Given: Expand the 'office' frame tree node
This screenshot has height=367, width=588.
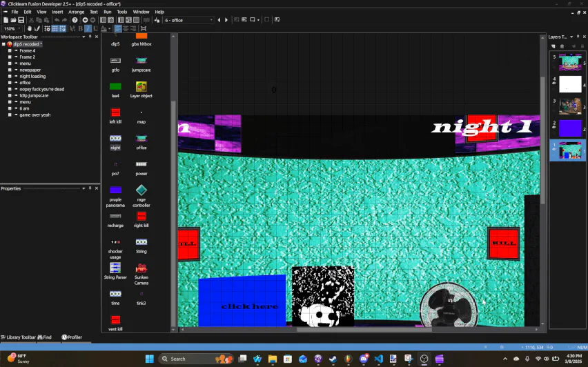Looking at the screenshot, I should tap(10, 83).
